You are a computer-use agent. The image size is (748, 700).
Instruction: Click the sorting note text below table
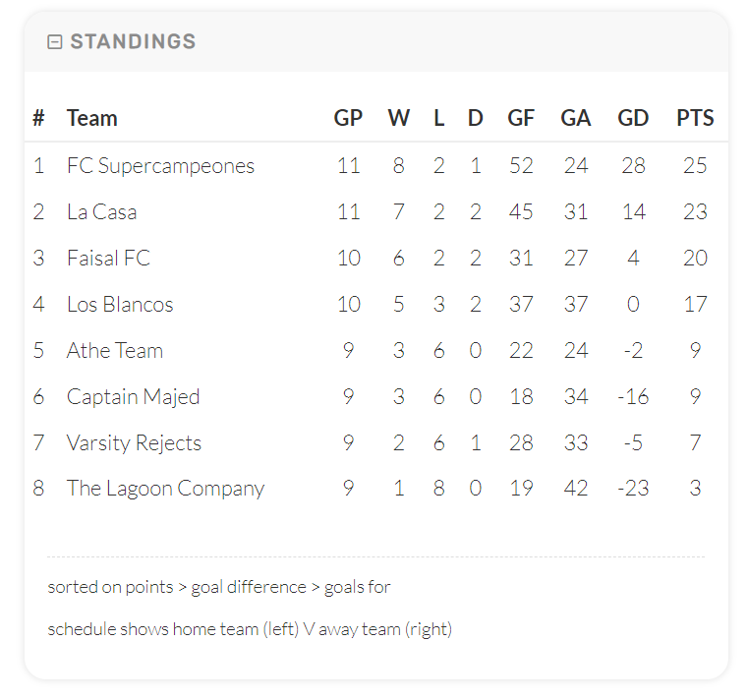[x=219, y=587]
